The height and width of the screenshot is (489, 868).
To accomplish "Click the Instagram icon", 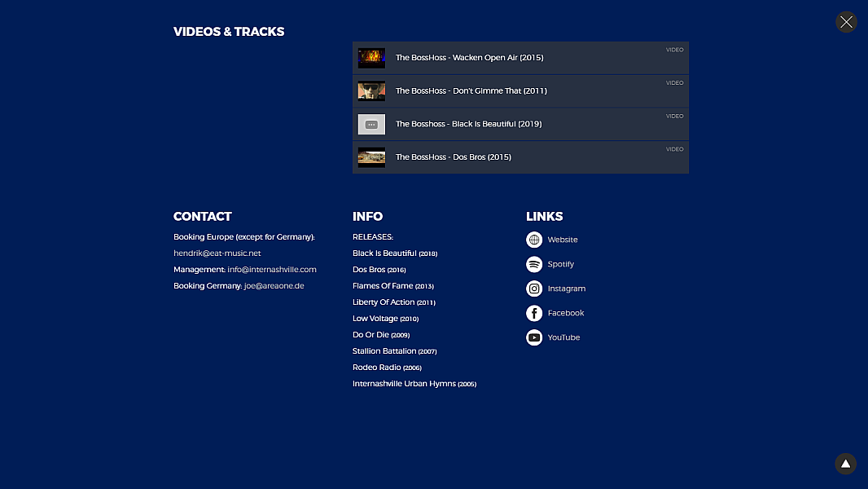I will tap(534, 289).
